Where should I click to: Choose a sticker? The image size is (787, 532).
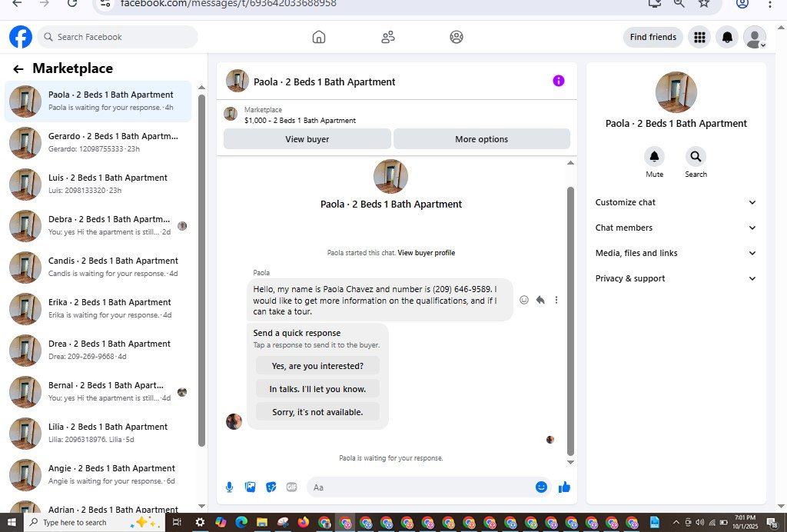(x=271, y=487)
